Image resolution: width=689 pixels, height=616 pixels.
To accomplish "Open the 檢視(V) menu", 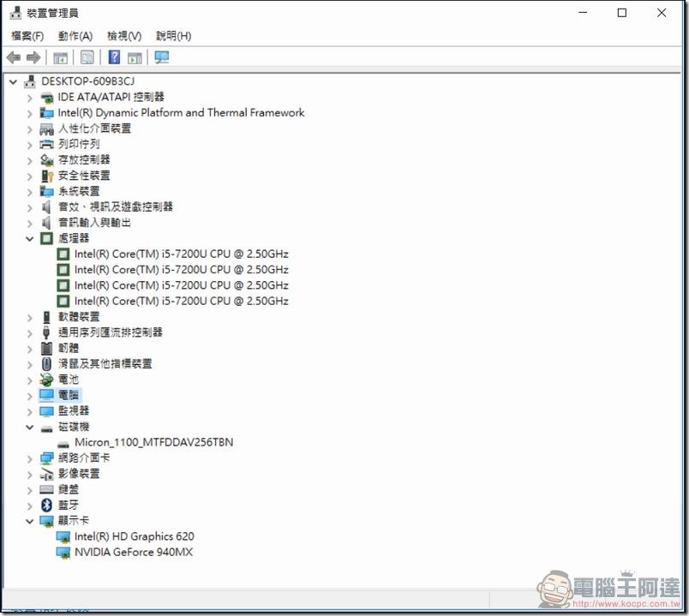I will [x=124, y=36].
